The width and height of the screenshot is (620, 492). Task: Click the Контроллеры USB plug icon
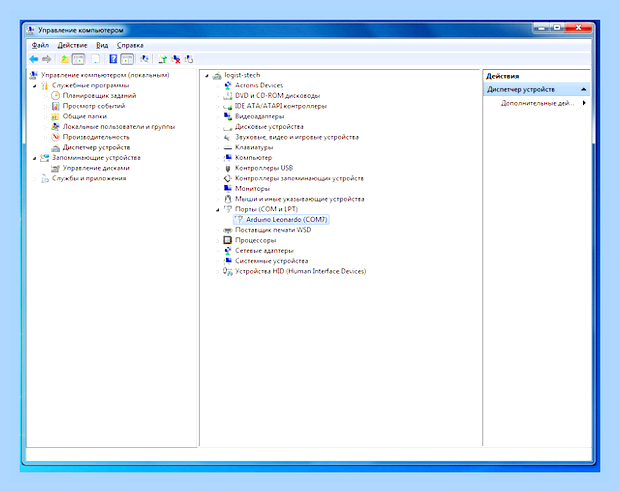pos(228,168)
